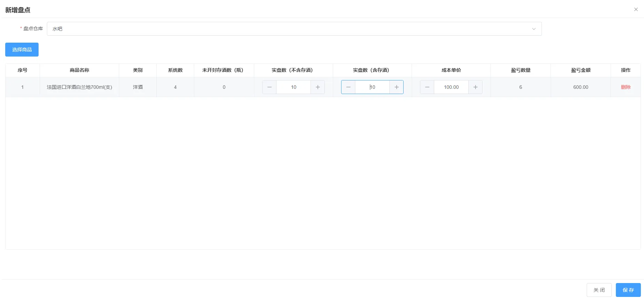Increase 实盘数 (不含存酒) with plus button
This screenshot has height=299, width=644.
317,87
